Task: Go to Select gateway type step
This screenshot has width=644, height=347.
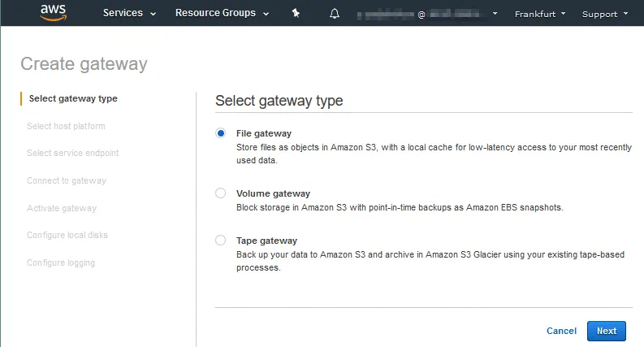Action: (73, 98)
